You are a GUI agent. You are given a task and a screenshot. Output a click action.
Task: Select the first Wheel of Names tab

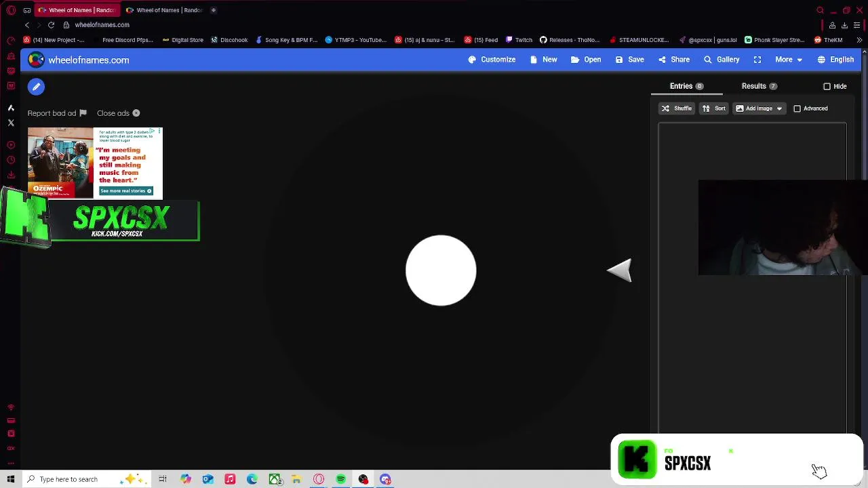77,10
